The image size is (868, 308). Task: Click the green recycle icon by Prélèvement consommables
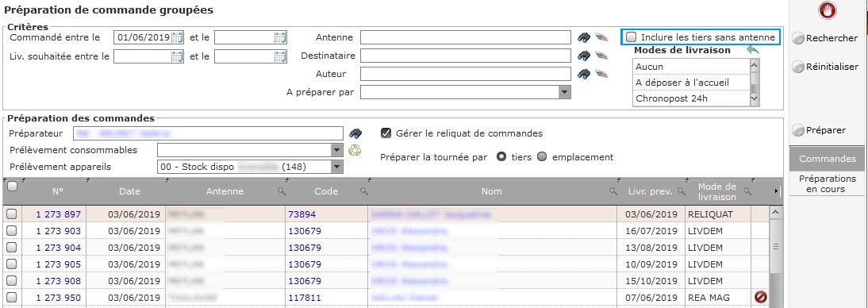click(355, 150)
